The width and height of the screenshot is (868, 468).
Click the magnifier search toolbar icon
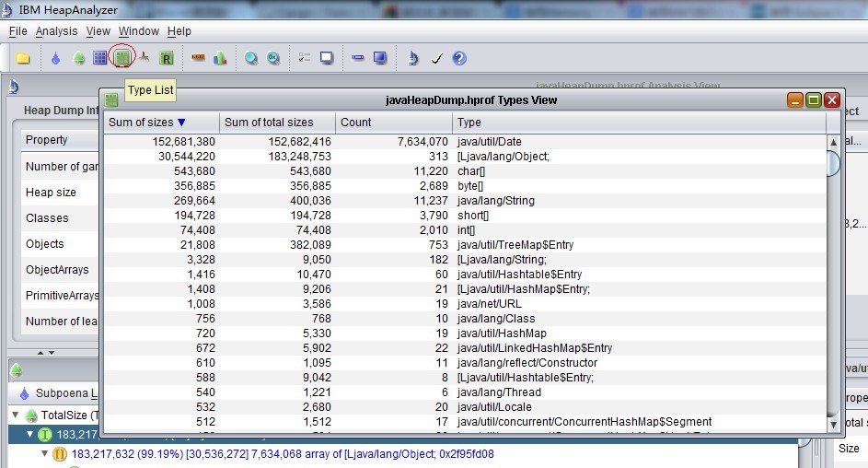coord(250,58)
